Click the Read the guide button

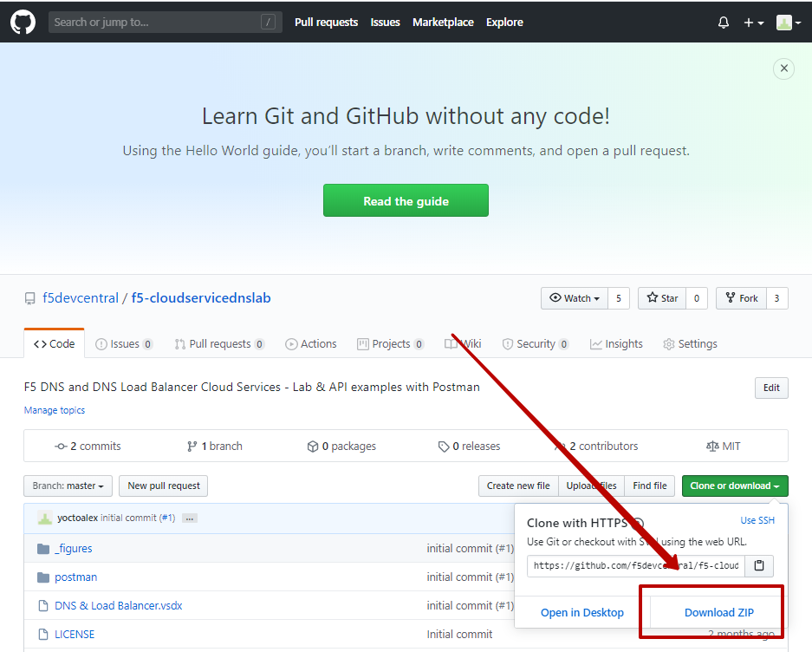point(406,200)
